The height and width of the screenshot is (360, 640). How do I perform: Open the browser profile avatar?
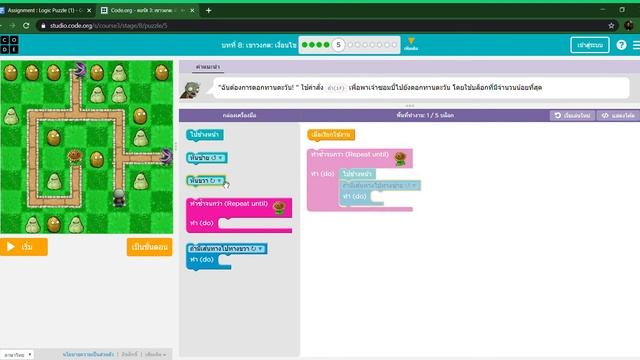629,25
